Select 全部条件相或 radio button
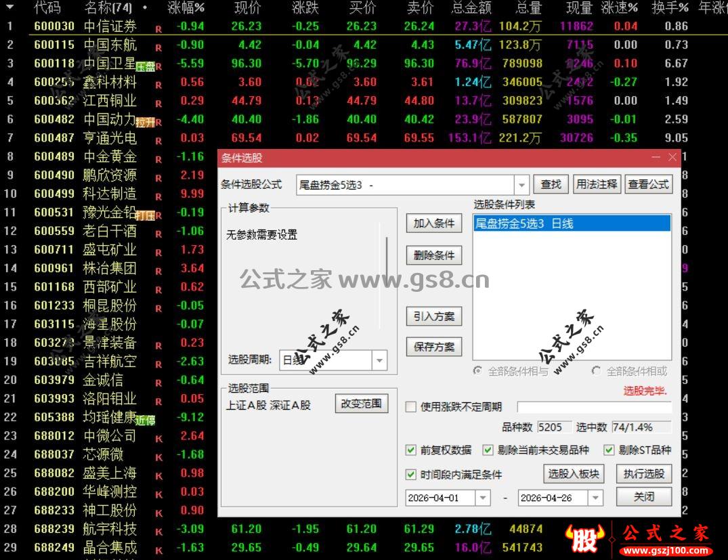 click(x=597, y=370)
